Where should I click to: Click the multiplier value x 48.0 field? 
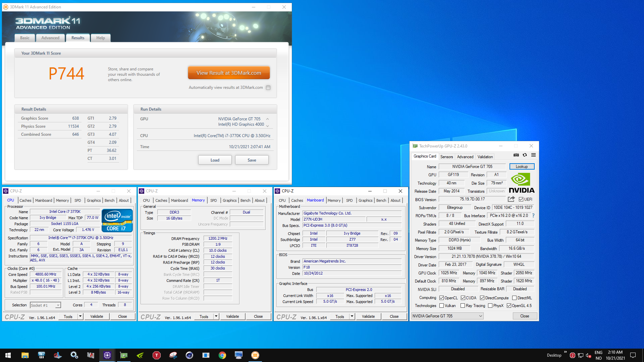click(x=46, y=281)
